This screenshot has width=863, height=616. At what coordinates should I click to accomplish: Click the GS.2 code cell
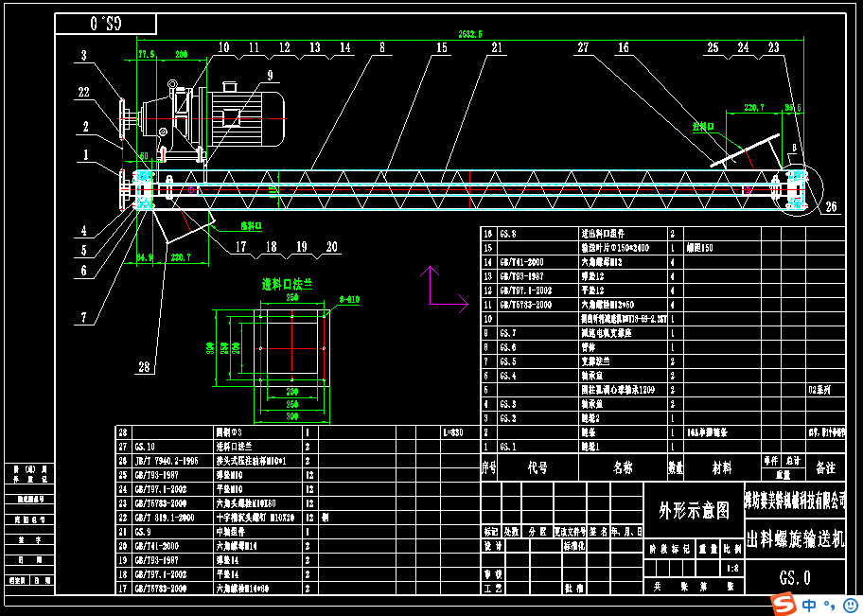click(508, 418)
